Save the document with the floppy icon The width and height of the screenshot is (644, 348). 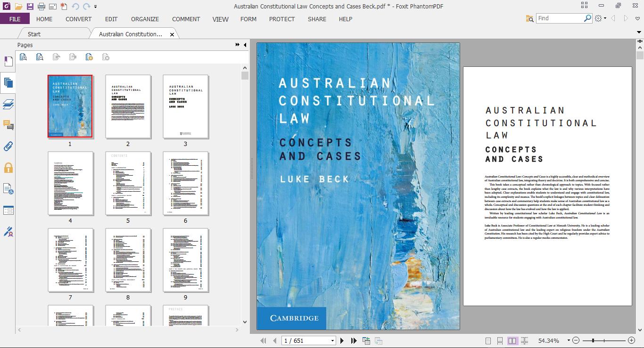[30, 7]
